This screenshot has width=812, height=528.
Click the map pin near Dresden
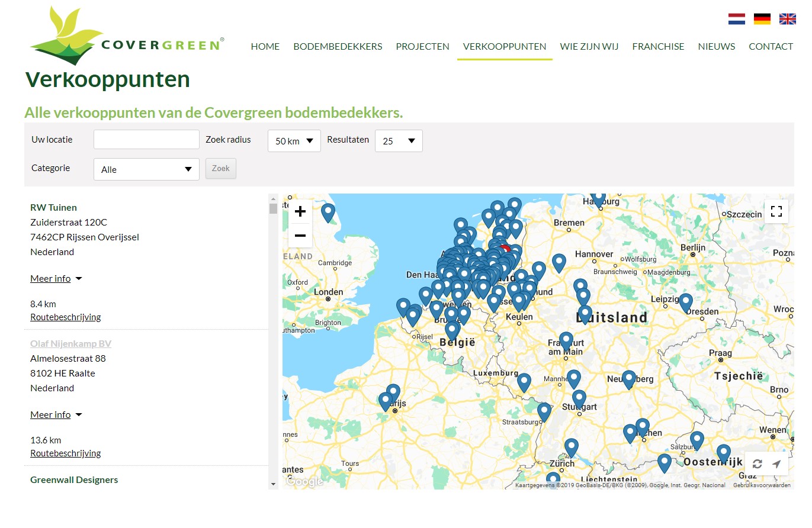[686, 302]
